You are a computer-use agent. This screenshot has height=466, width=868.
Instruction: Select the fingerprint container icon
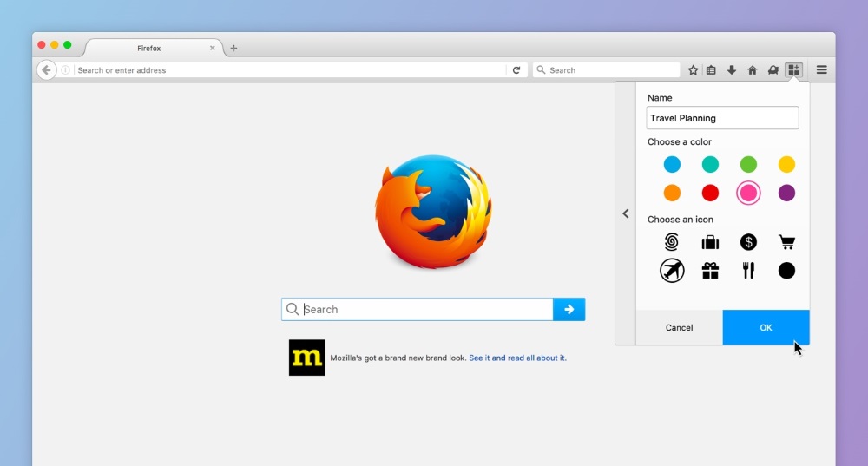click(x=672, y=242)
